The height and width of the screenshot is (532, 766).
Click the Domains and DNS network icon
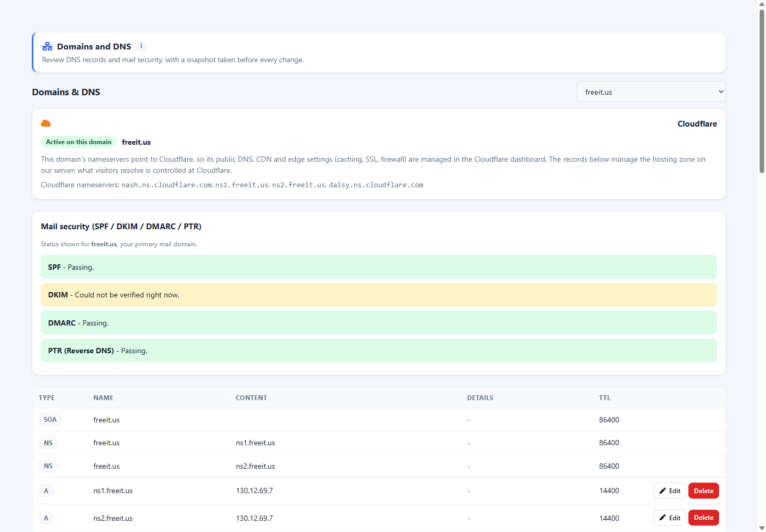click(47, 46)
